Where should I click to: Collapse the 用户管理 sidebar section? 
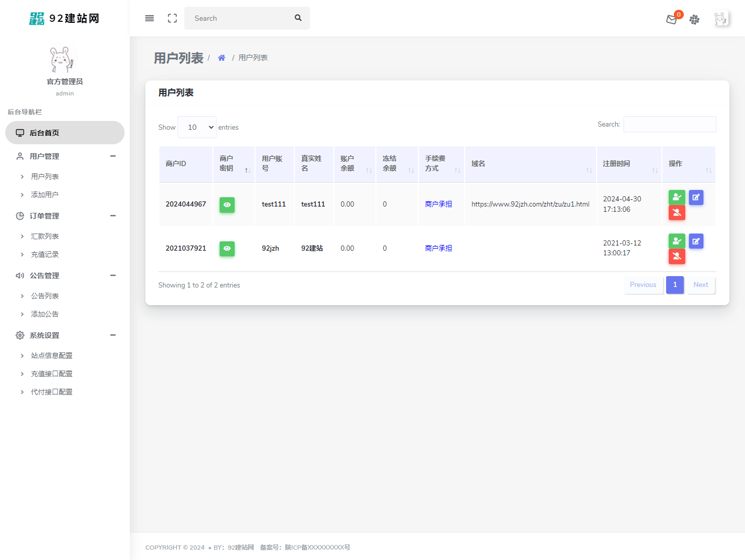click(x=113, y=156)
